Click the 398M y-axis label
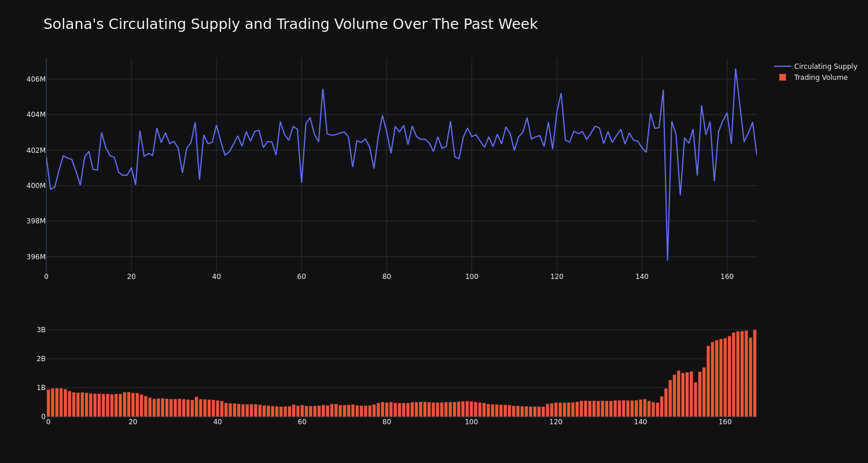868x463 pixels. tap(36, 221)
